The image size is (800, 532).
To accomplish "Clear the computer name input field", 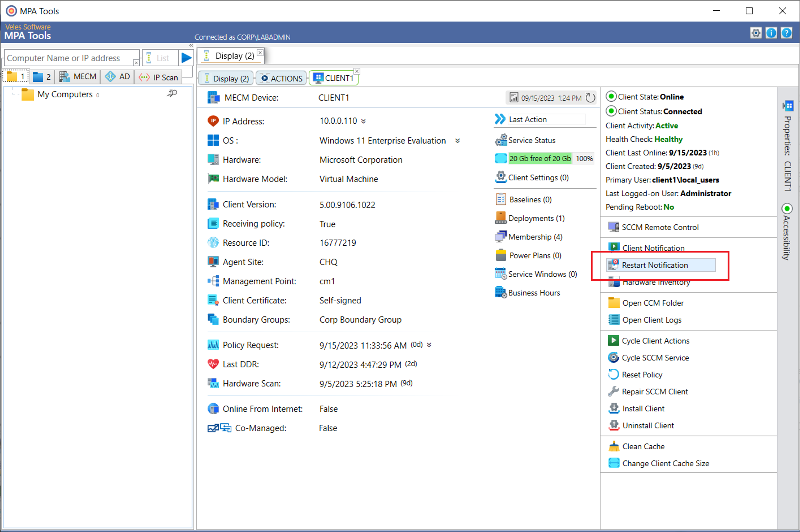I will 136,63.
